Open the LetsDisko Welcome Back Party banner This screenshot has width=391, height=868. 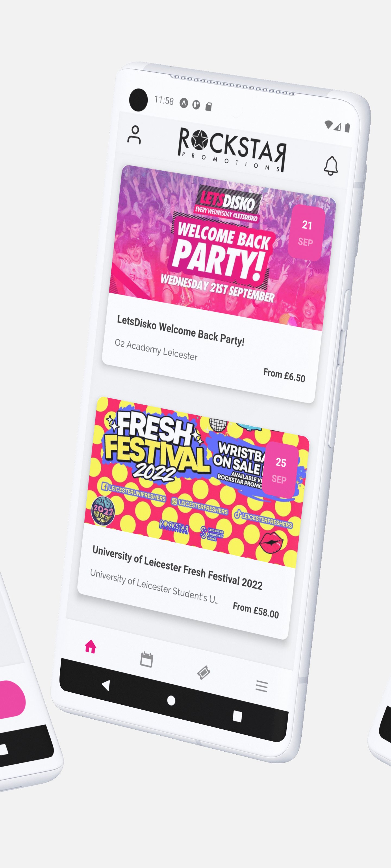point(222,247)
